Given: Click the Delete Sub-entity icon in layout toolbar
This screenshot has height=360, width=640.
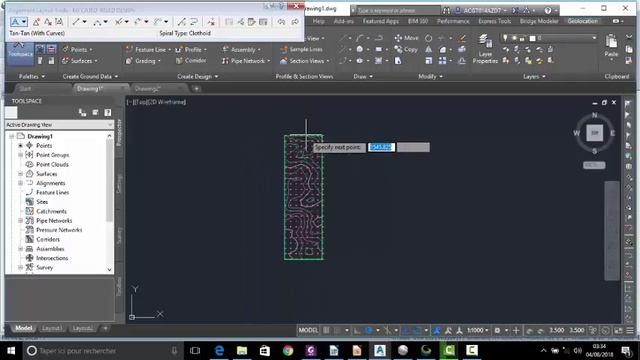Looking at the screenshot, I should tap(211, 22).
